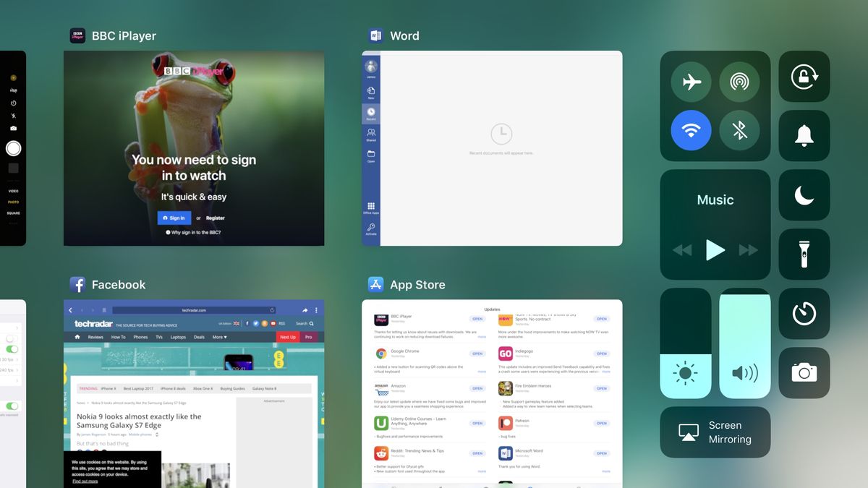
Task: Skip to next track in Music widget
Action: point(749,250)
